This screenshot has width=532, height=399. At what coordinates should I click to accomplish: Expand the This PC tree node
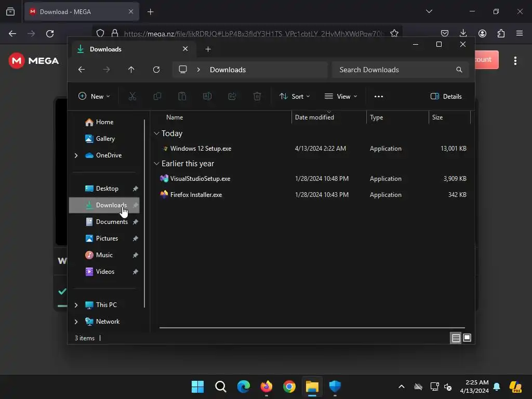tap(76, 305)
